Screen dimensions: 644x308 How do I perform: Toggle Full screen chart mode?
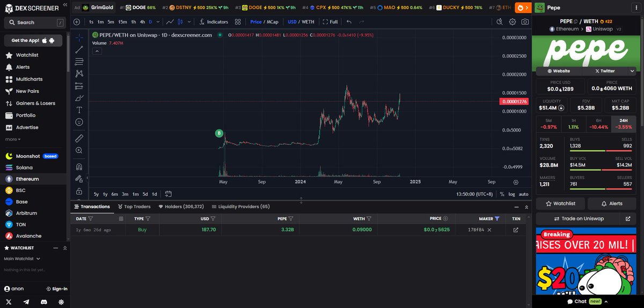click(331, 22)
